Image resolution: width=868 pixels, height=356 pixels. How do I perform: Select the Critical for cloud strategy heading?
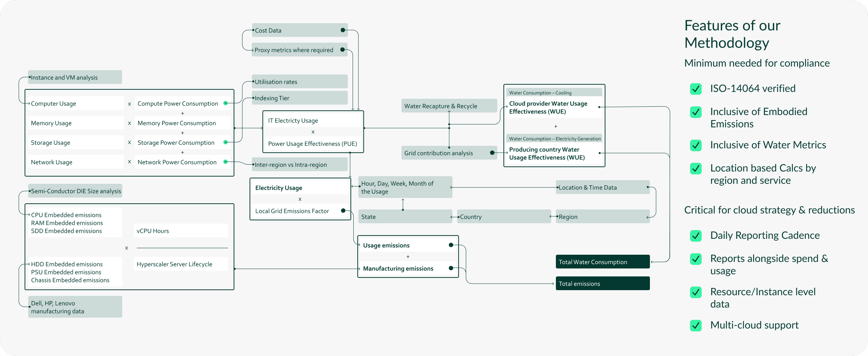coord(770,210)
